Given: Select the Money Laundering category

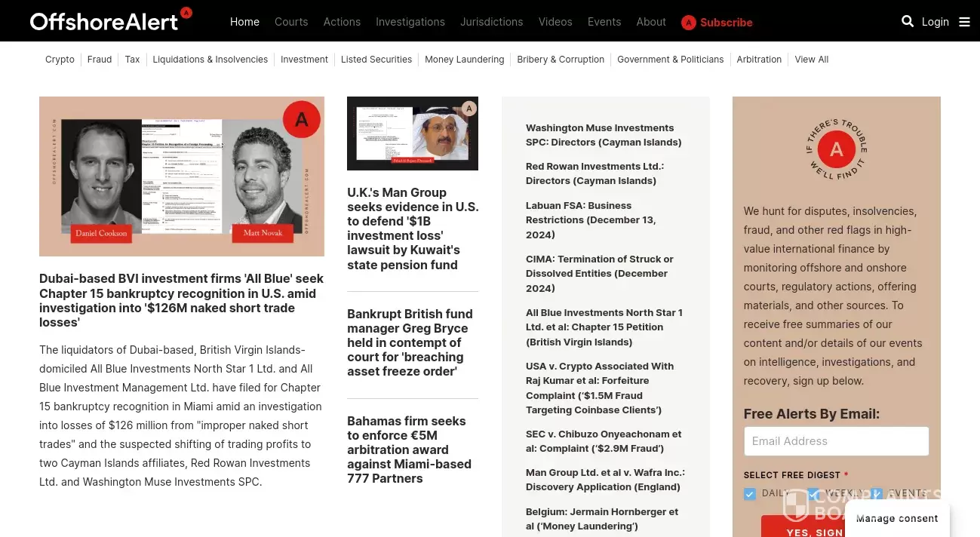Looking at the screenshot, I should click(x=464, y=60).
